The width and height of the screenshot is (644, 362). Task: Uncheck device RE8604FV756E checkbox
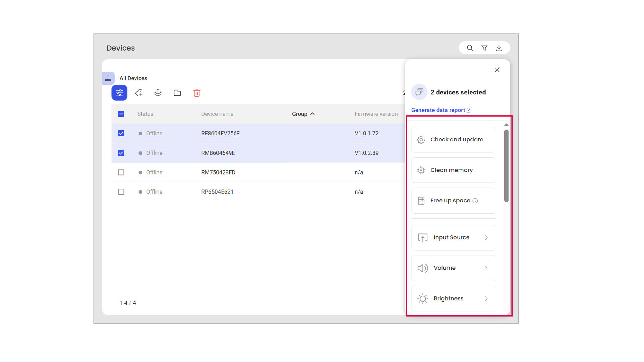tap(121, 133)
